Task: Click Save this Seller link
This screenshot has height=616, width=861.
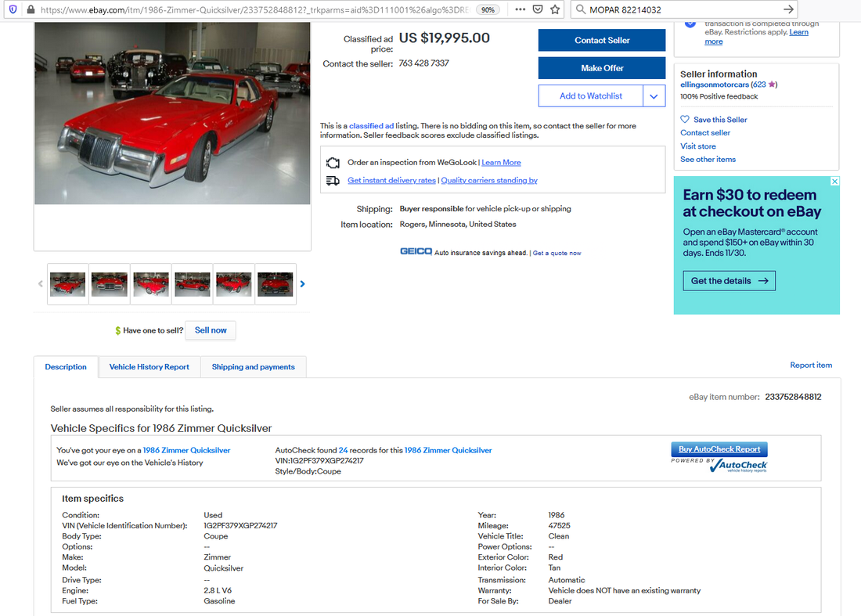Action: 720,120
